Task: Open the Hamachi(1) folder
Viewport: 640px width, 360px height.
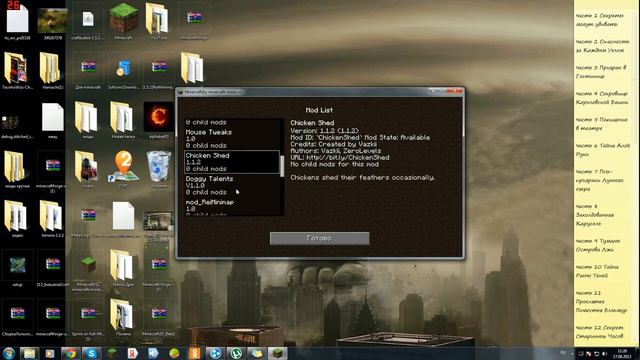Action: 52,71
